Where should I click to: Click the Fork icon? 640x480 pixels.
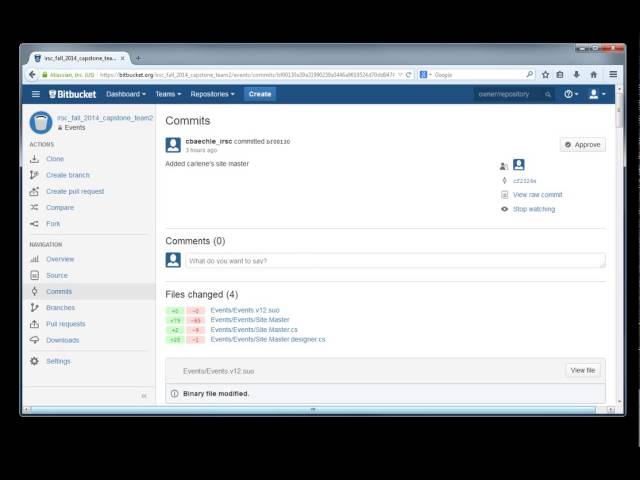[x=34, y=224]
